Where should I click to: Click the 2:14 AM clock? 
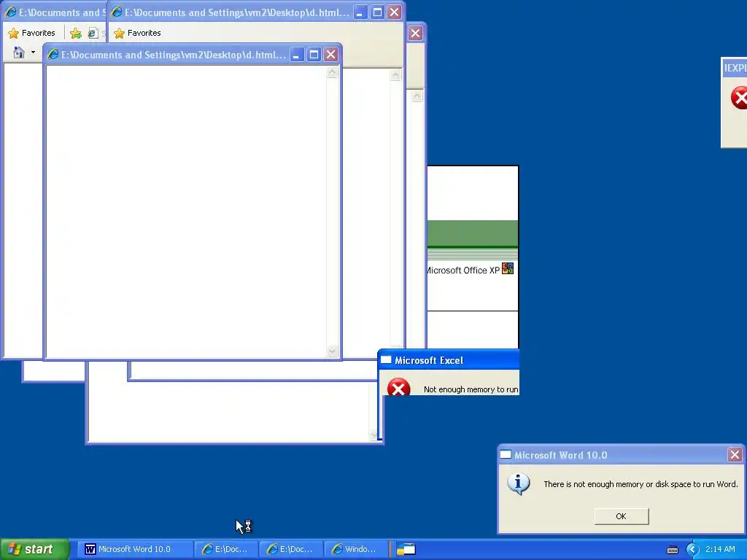[720, 549]
